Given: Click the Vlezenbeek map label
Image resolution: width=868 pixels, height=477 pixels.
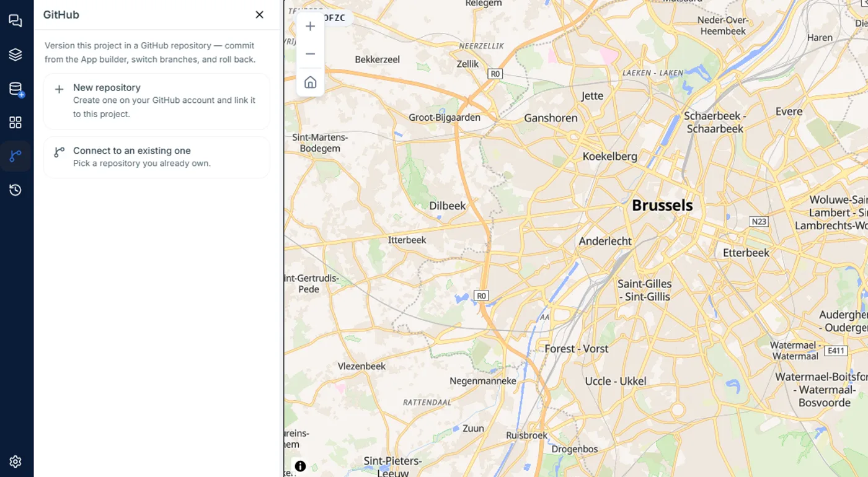Looking at the screenshot, I should coord(362,366).
